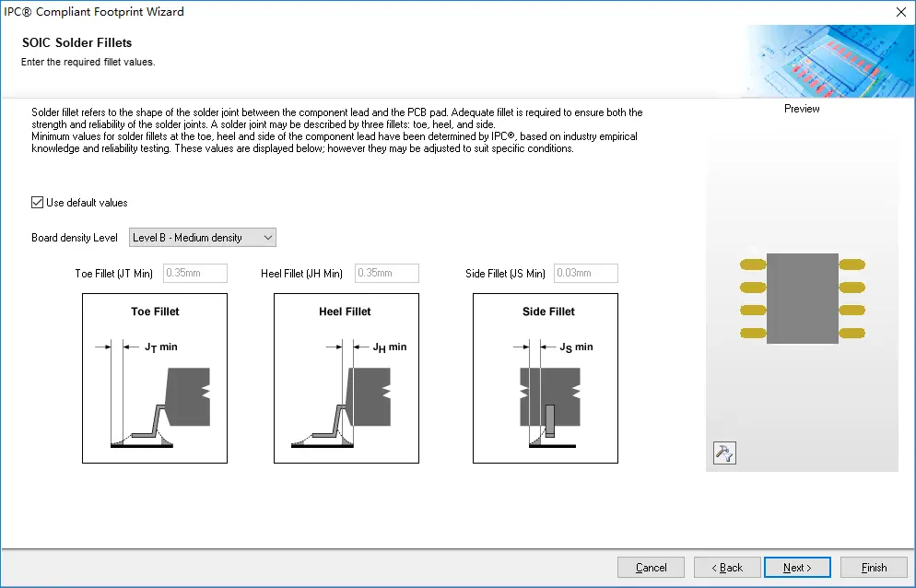This screenshot has width=916, height=588.
Task: Click the Heel Fillet (JH Min) value field
Action: (387, 274)
